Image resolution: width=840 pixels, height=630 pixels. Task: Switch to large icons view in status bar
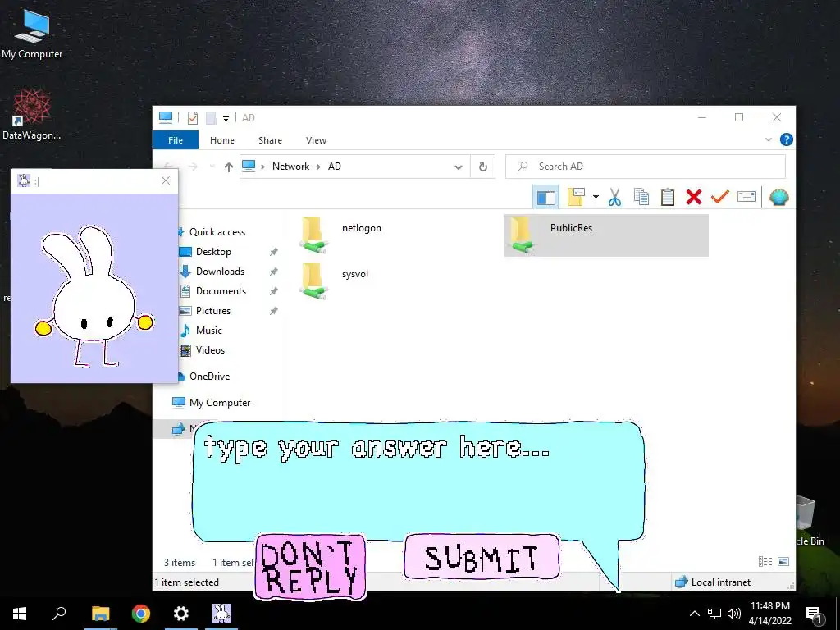783,561
